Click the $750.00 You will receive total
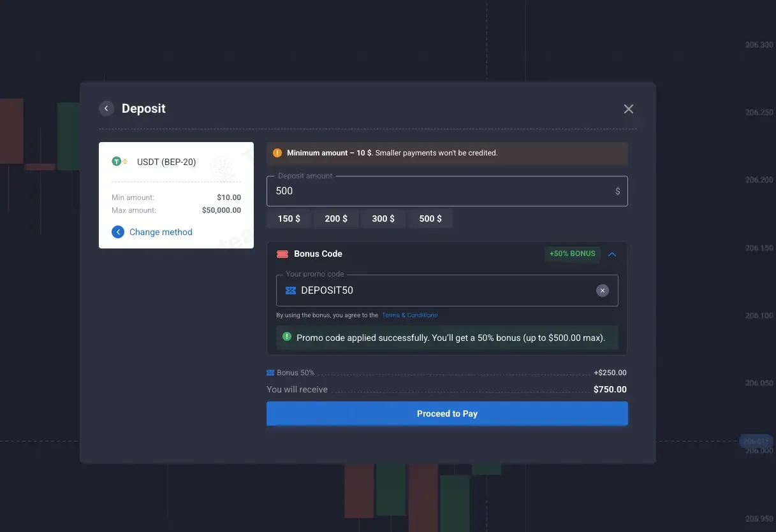776x532 pixels. [x=610, y=389]
